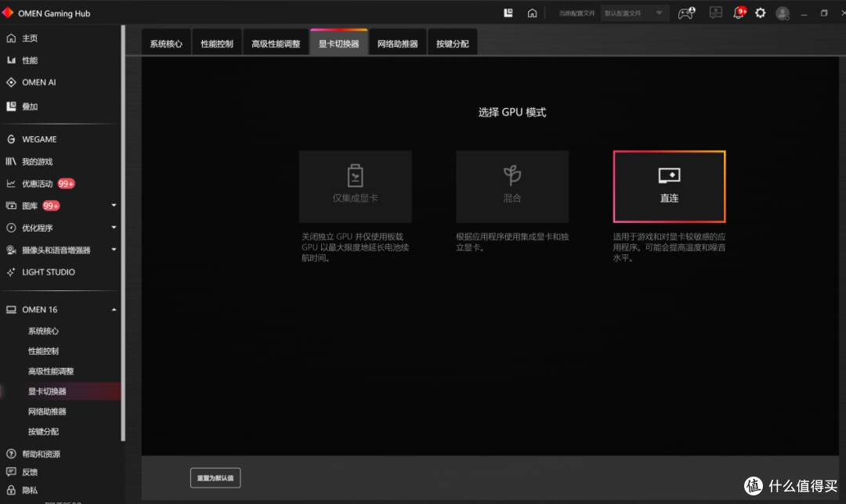
Task: Go home via title bar house icon
Action: point(532,13)
